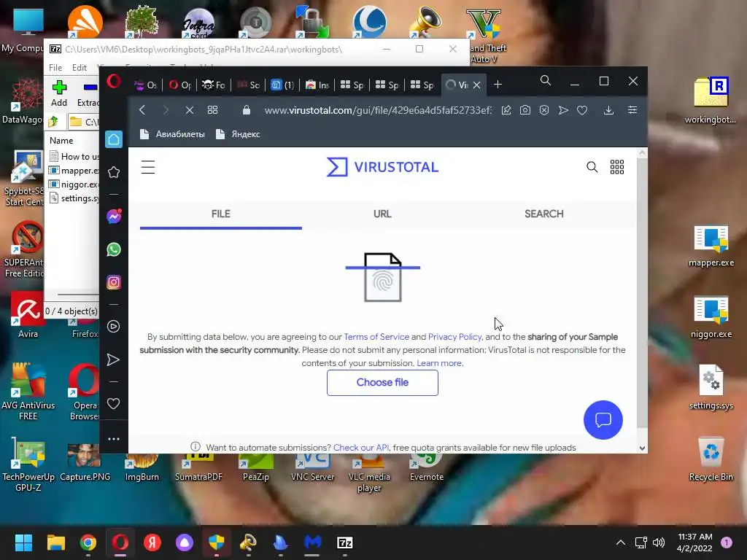Open new tab with plus button
The image size is (747, 560).
click(498, 85)
